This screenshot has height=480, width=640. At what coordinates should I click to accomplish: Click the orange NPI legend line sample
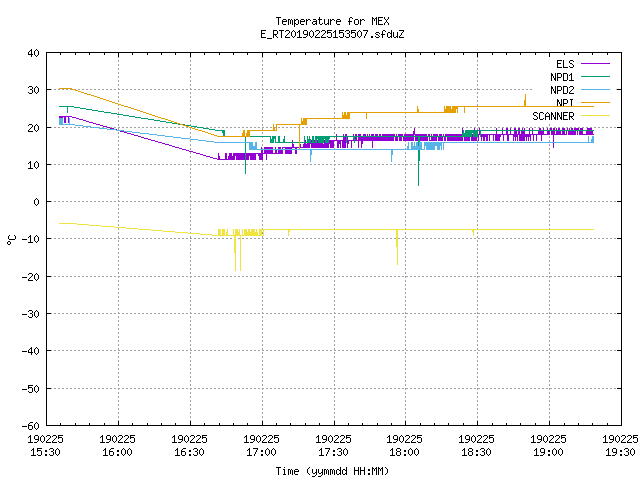click(x=595, y=102)
